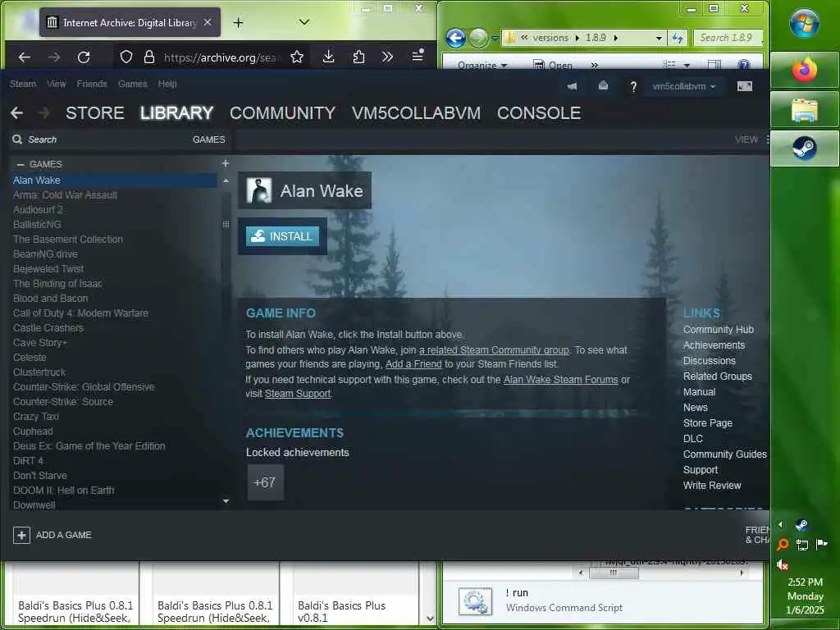Open the GAMES filter dropdown in search bar
Image resolution: width=840 pixels, height=630 pixels.
pos(209,139)
